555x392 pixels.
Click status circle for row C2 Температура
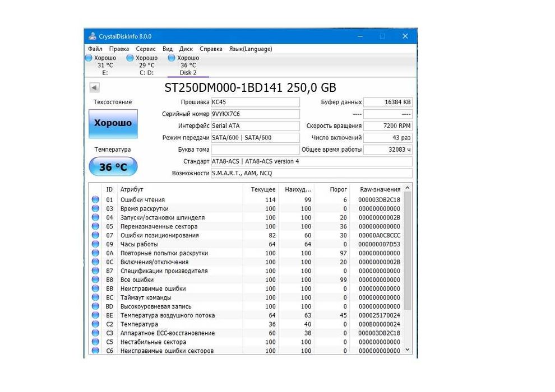[x=95, y=324]
